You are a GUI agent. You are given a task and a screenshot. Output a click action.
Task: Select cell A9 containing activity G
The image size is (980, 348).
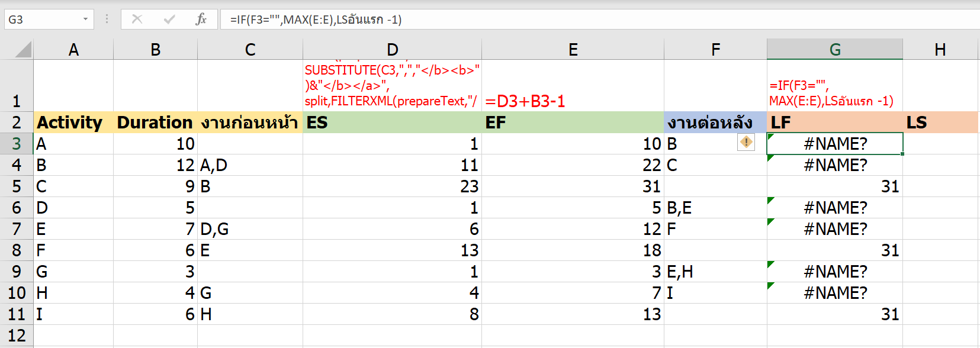pos(73,272)
